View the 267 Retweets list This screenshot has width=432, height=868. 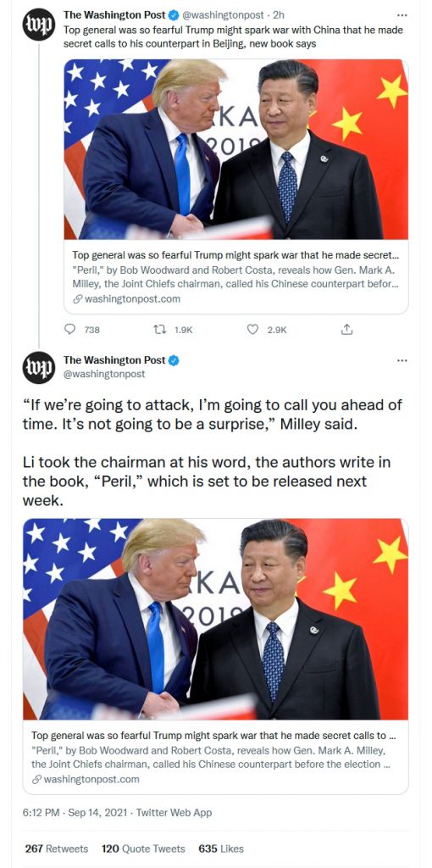[57, 849]
